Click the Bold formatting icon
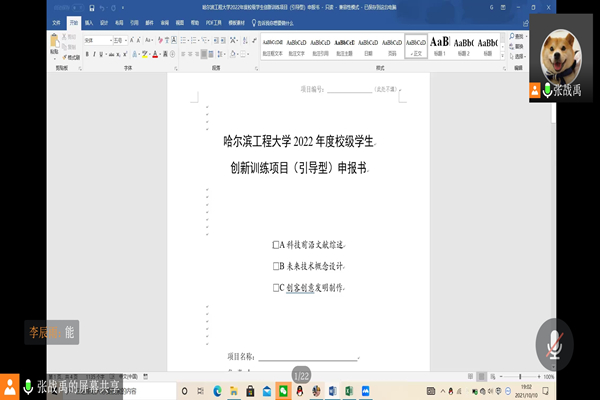The image size is (600, 400). (x=87, y=54)
